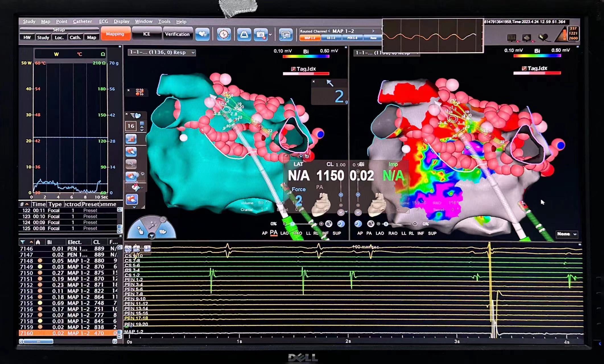The width and height of the screenshot is (604, 364).
Task: Click the camera snapshot icon
Action: click(x=260, y=35)
